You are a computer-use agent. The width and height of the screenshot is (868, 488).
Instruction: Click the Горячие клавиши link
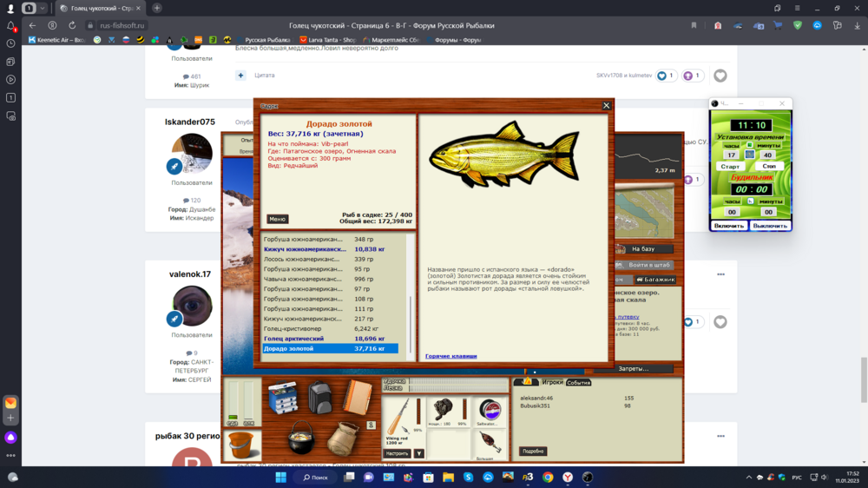(450, 356)
